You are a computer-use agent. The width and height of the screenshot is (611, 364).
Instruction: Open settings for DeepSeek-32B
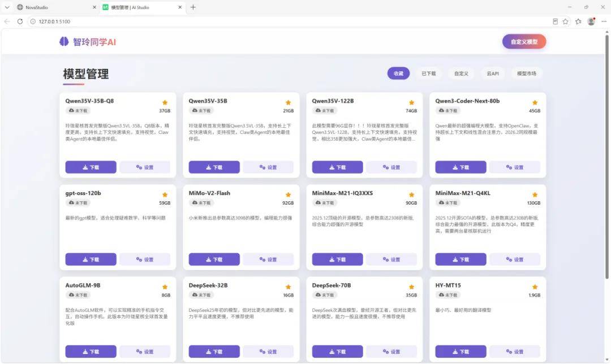(x=268, y=352)
